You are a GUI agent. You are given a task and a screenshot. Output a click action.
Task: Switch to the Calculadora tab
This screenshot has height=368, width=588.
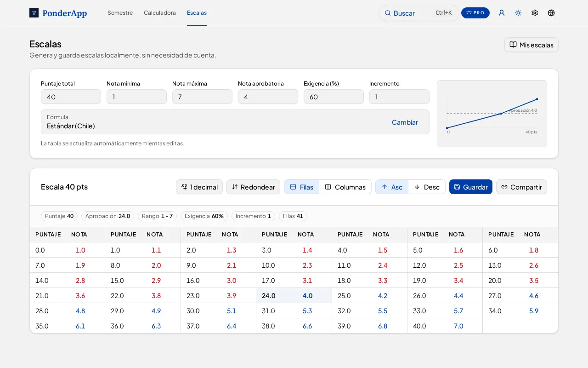click(x=160, y=13)
